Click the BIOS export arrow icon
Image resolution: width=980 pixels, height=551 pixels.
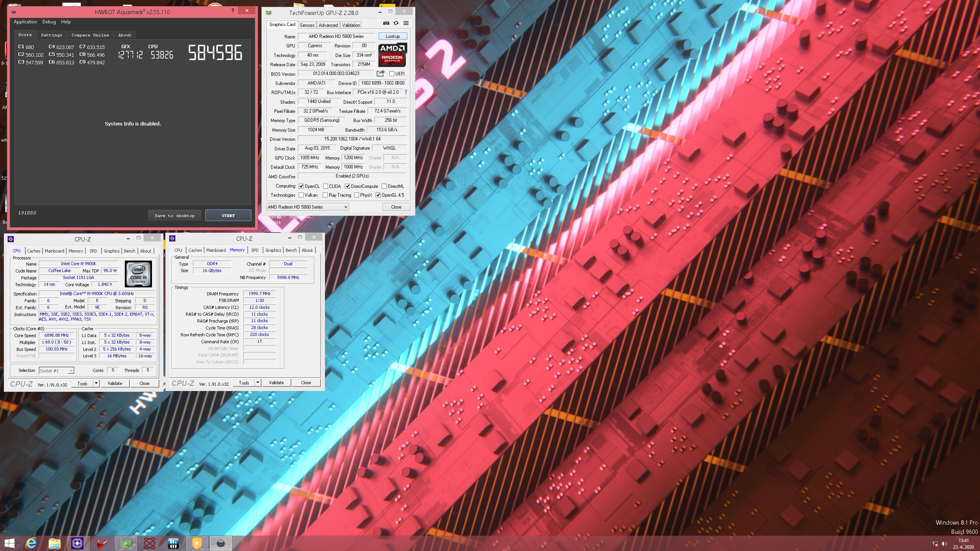381,73
